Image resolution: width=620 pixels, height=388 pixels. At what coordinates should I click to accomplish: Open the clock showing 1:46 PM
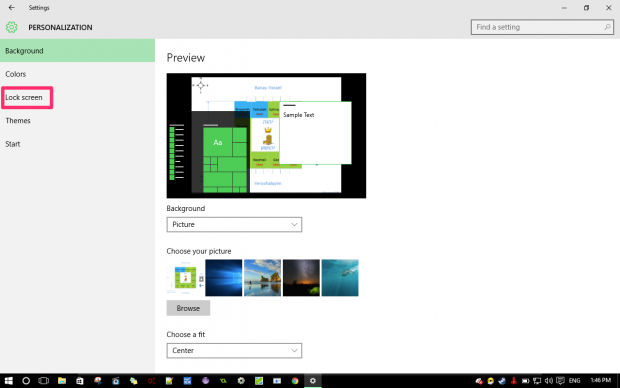[x=601, y=380]
